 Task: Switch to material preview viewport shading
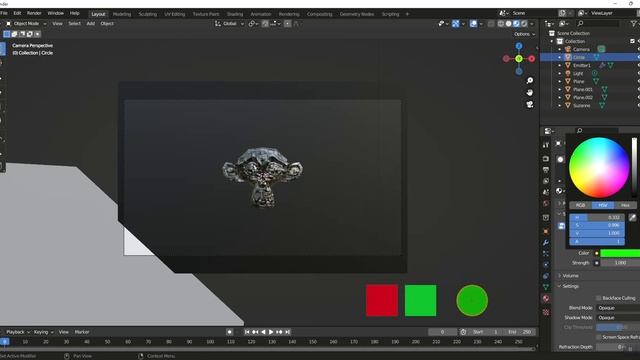tap(516, 24)
